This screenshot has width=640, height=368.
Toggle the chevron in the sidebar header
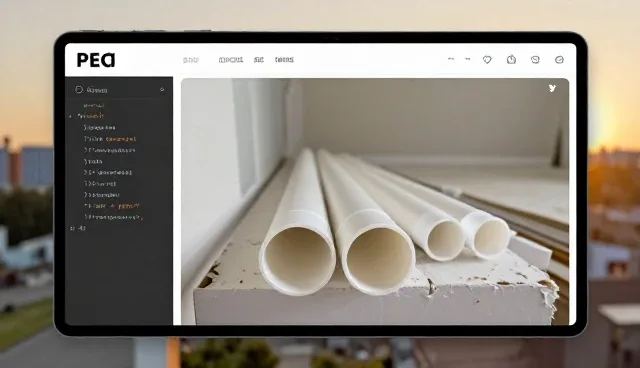(x=162, y=89)
